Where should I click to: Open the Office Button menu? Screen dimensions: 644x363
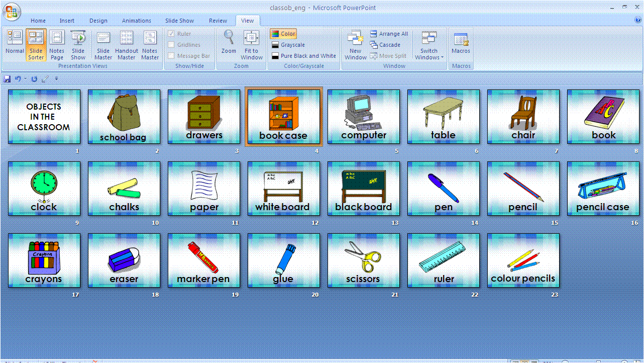point(12,12)
